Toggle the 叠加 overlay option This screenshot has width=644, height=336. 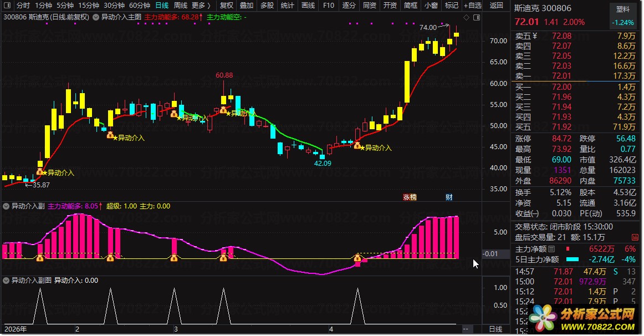(247, 6)
